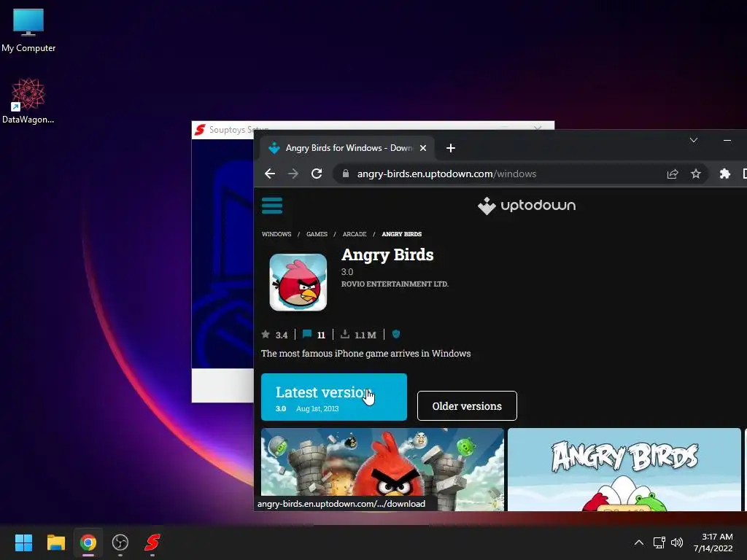The height and width of the screenshot is (560, 747).
Task: Close the Angry Birds tab
Action: (x=422, y=148)
